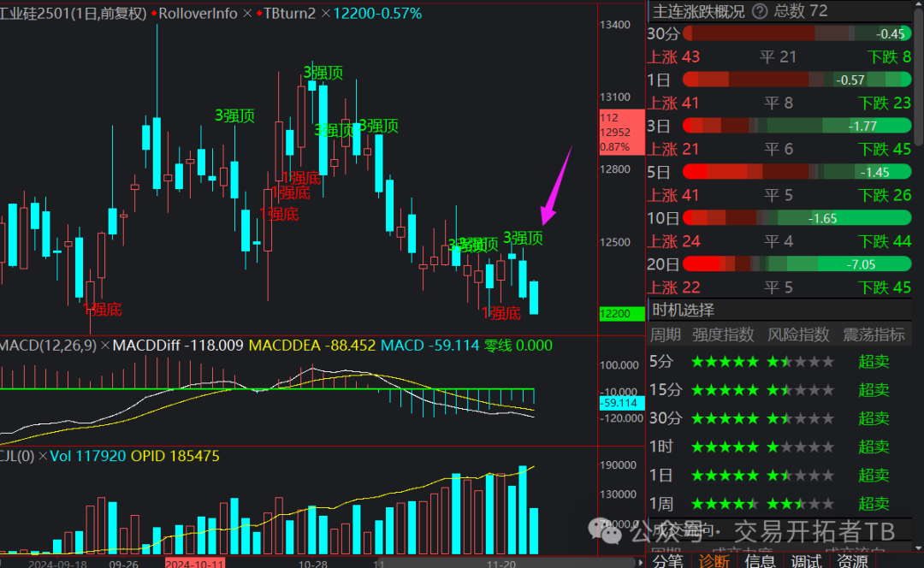This screenshot has height=568, width=924.
Task: Click 下跌 8 in the 30分 summary
Action: coord(890,57)
